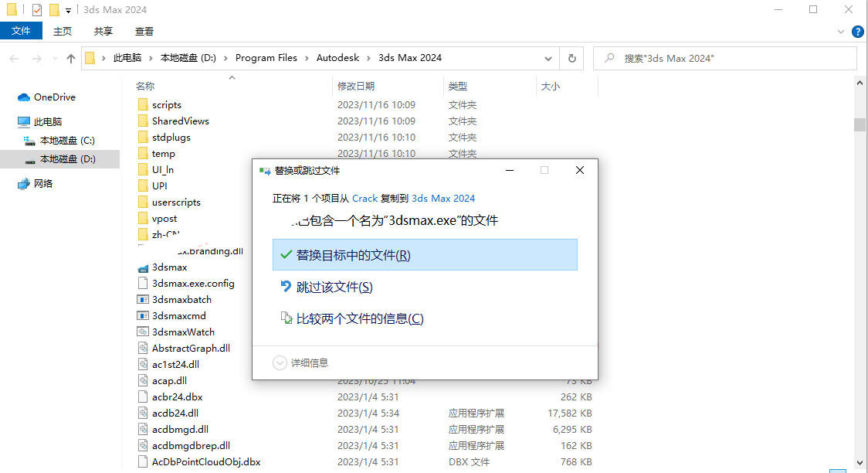Viewport: 868px width, 473px height.
Task: Select the scripts folder icon
Action: pyautogui.click(x=143, y=104)
